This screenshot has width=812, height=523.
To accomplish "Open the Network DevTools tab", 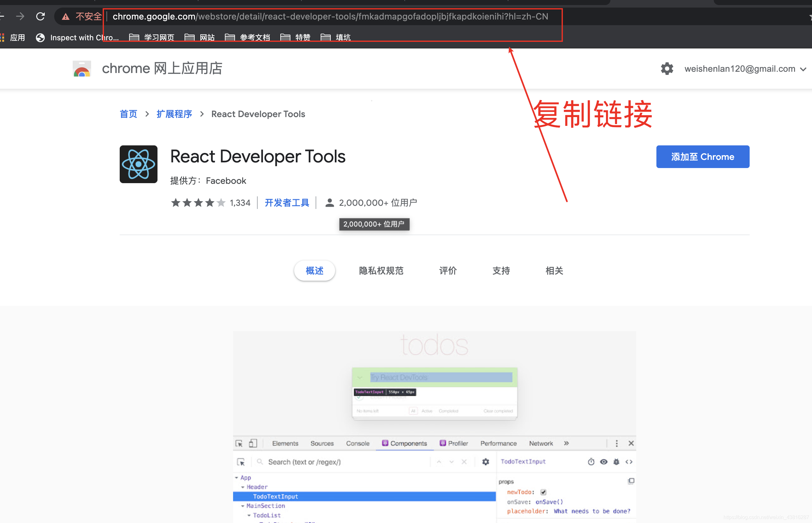I will pos(541,443).
